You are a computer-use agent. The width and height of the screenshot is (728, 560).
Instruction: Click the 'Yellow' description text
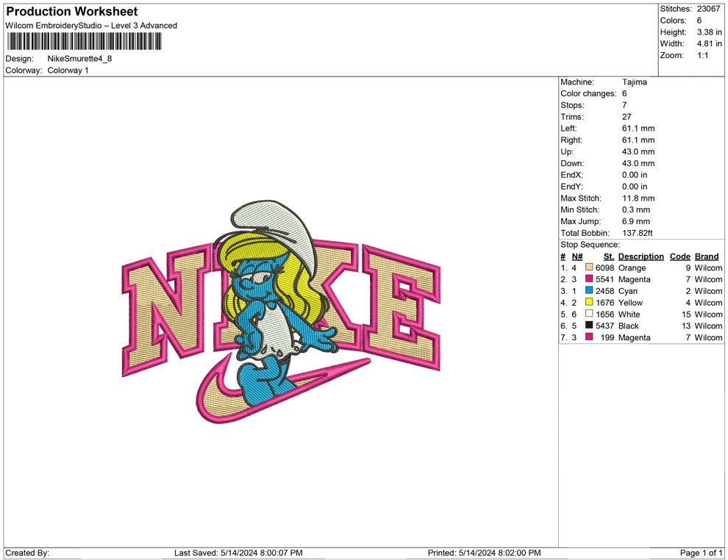[630, 303]
